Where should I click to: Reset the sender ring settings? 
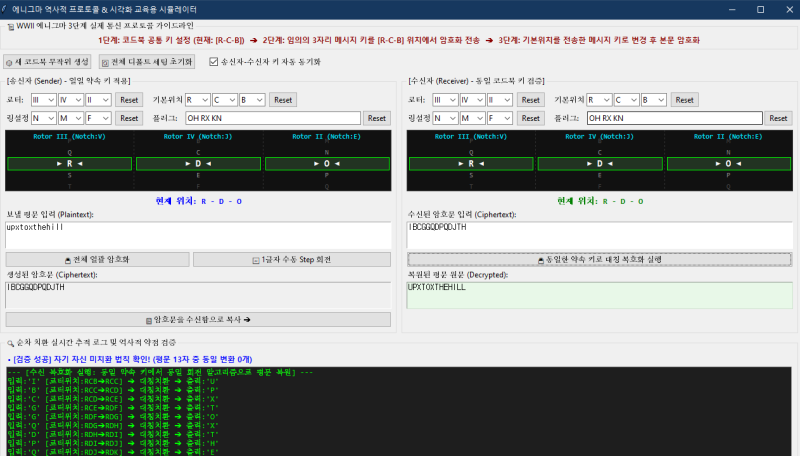point(129,118)
